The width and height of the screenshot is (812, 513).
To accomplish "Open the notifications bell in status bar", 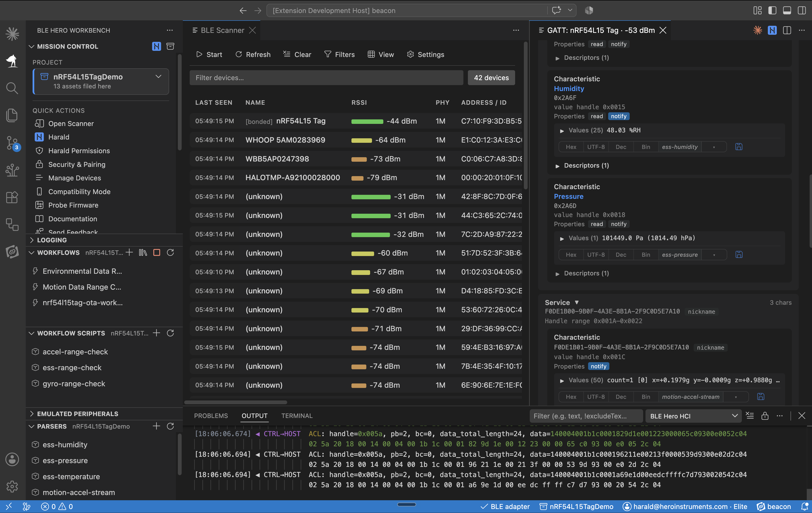I will [x=805, y=507].
